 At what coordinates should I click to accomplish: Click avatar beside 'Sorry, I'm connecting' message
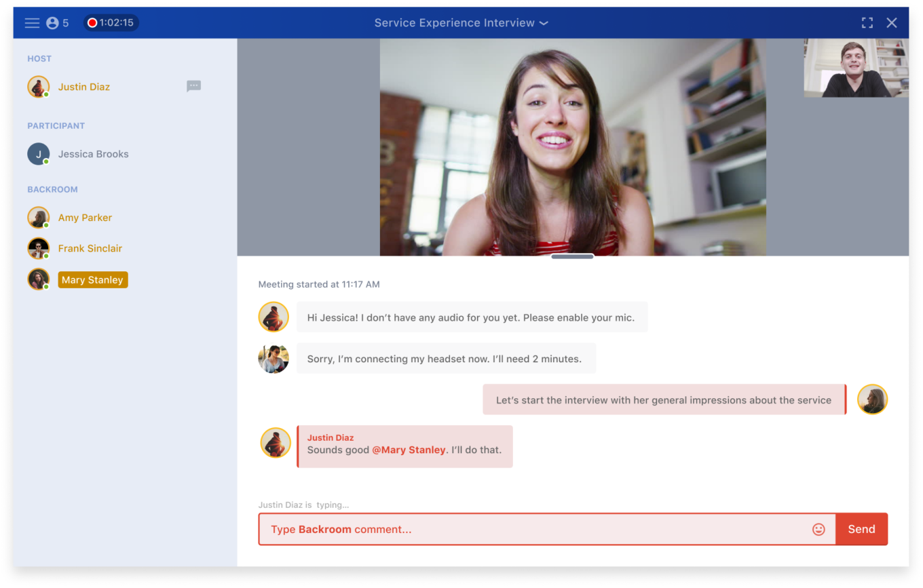pyautogui.click(x=274, y=359)
